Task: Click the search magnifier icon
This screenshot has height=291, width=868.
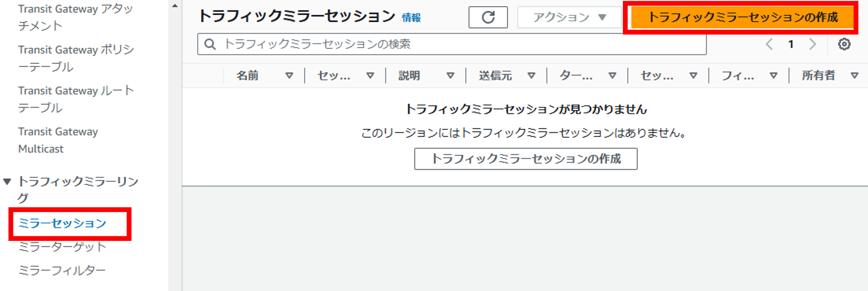Action: pyautogui.click(x=210, y=44)
